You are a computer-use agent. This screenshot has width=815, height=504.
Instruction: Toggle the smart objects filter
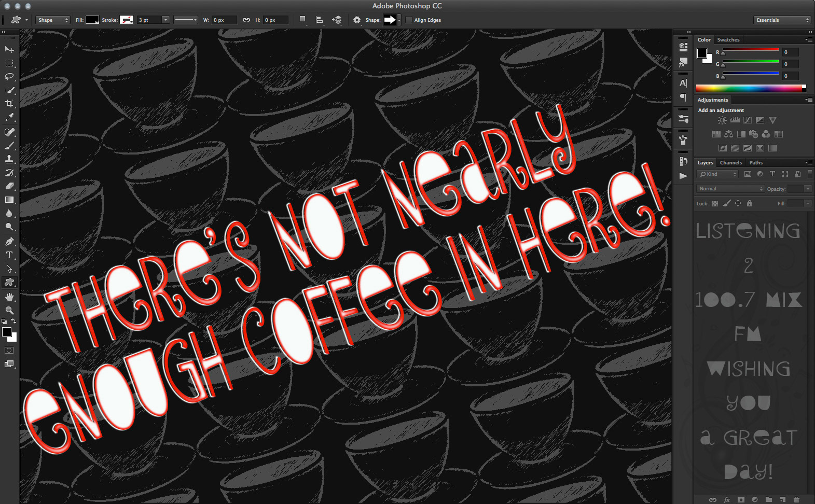(x=797, y=174)
